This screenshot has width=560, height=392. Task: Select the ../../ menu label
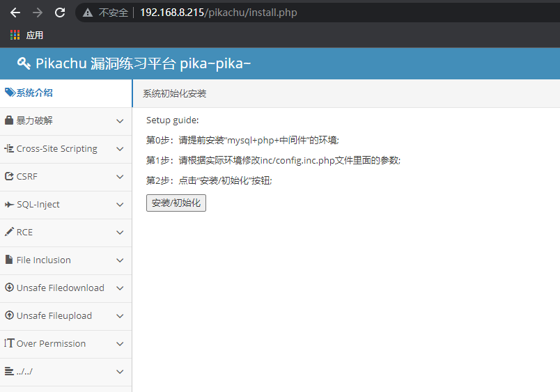tap(24, 371)
